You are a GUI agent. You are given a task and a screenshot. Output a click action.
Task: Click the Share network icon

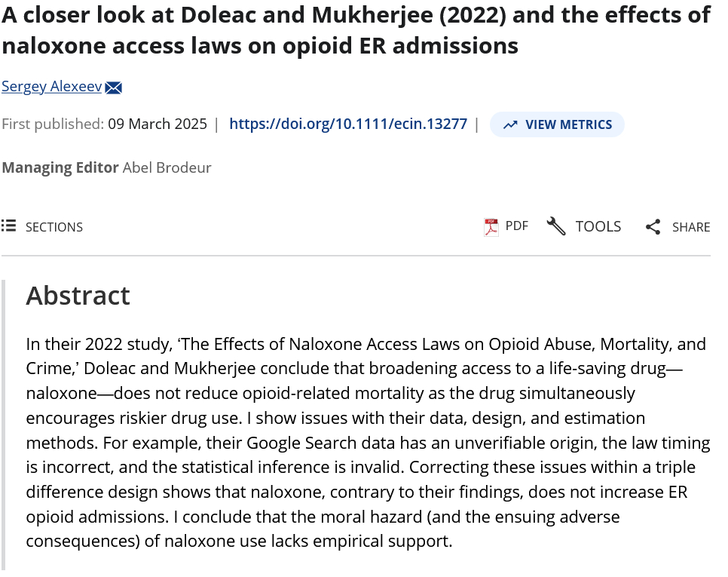point(653,227)
